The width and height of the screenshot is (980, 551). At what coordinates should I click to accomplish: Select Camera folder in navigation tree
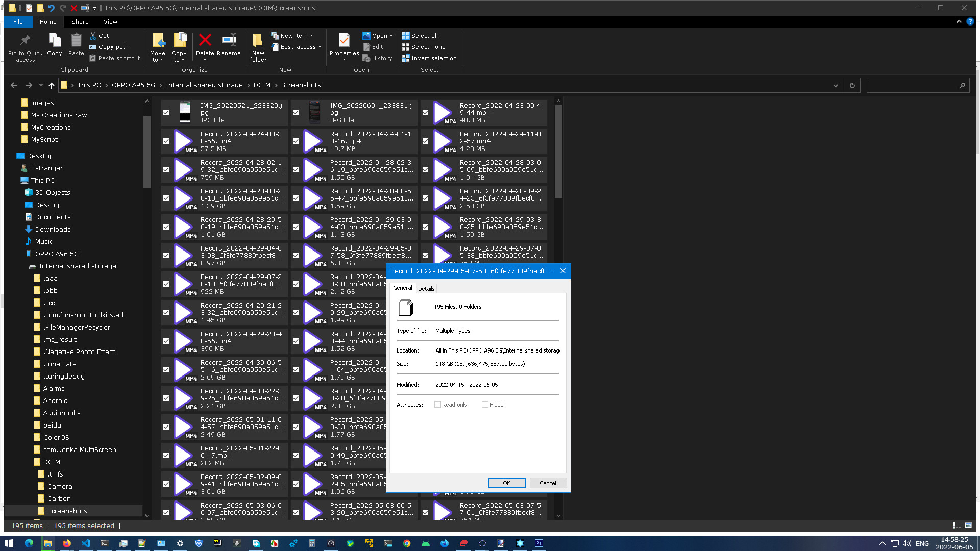point(60,487)
